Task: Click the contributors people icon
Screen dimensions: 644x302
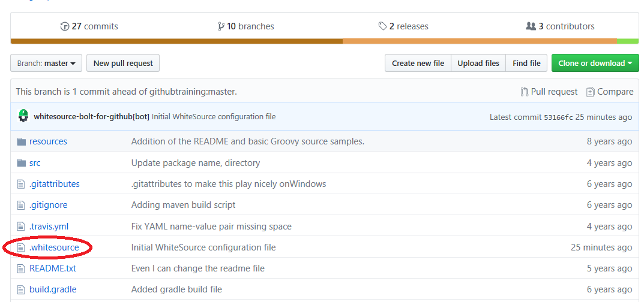Action: tap(531, 26)
